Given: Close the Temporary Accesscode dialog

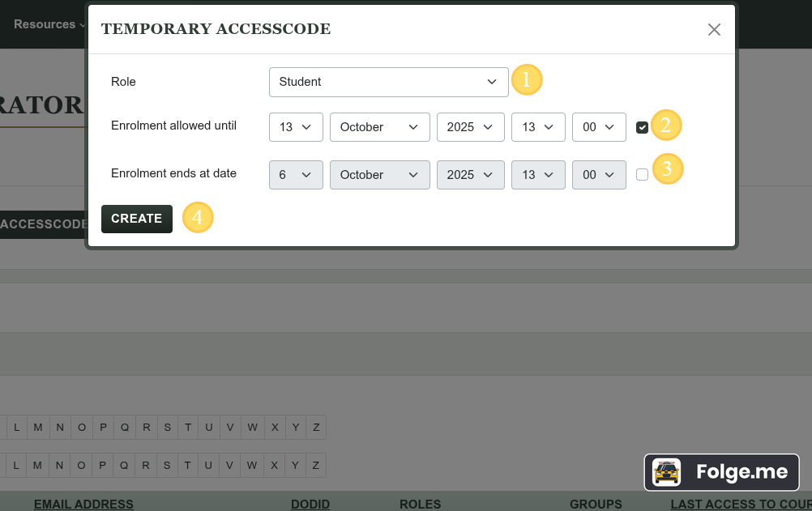Looking at the screenshot, I should tap(714, 30).
